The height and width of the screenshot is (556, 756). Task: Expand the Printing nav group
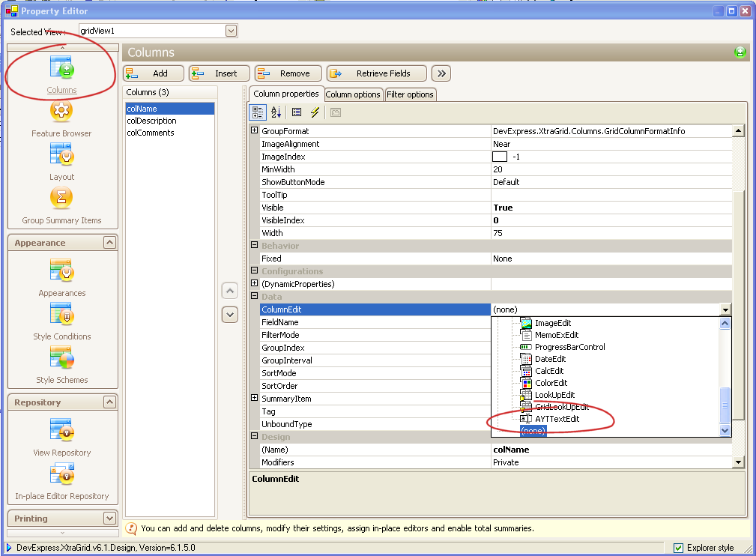(x=110, y=519)
